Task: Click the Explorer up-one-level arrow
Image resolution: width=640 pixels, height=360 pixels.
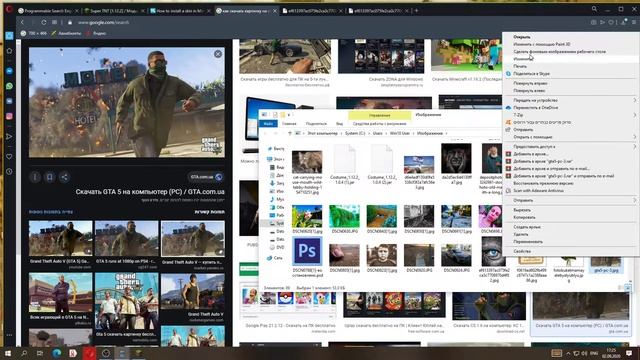Action: pos(290,133)
